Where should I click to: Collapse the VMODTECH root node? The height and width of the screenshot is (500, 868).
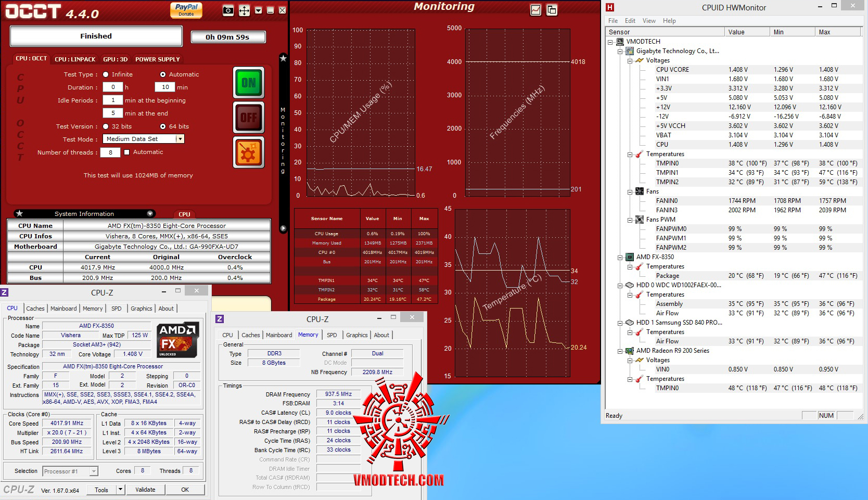(610, 42)
